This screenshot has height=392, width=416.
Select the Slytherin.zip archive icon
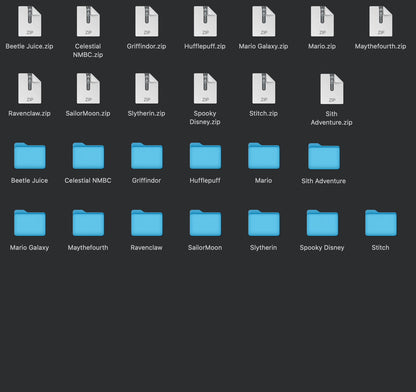147,88
